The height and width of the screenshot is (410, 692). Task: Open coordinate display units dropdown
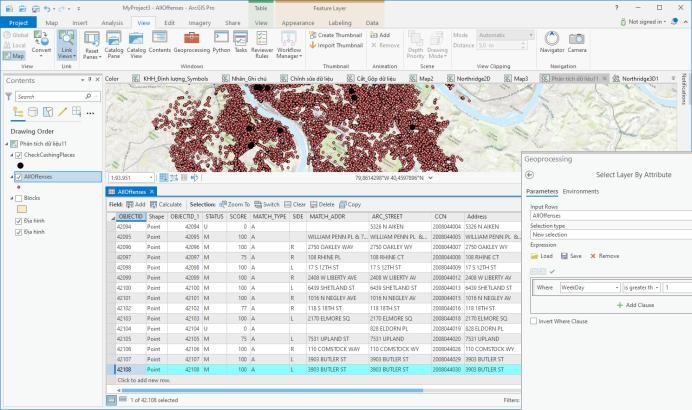pyautogui.click(x=430, y=178)
